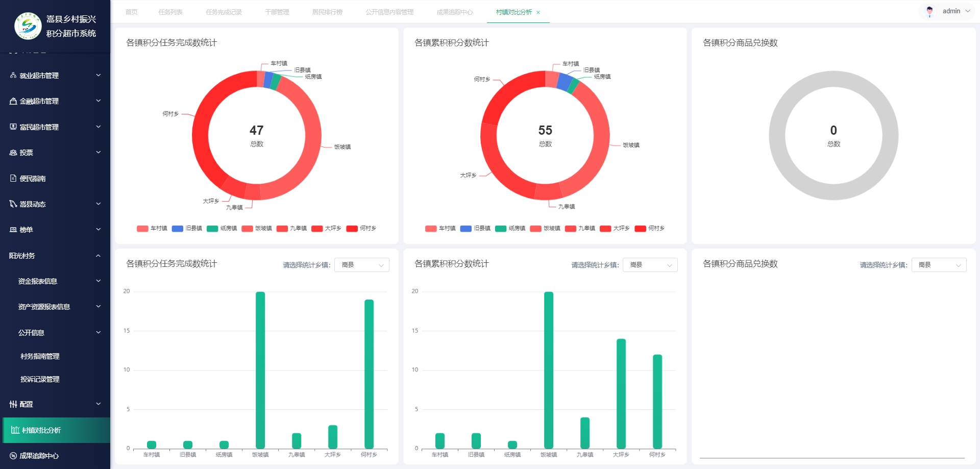The image size is (980, 469).
Task: Open township dropdown for 各镇累积积分数统计 bar chart
Action: click(650, 265)
